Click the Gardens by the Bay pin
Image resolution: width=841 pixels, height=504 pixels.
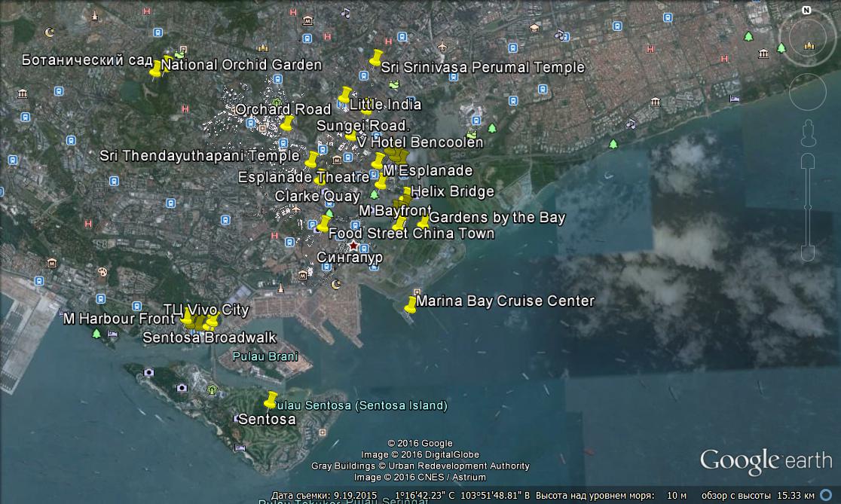[x=424, y=221]
